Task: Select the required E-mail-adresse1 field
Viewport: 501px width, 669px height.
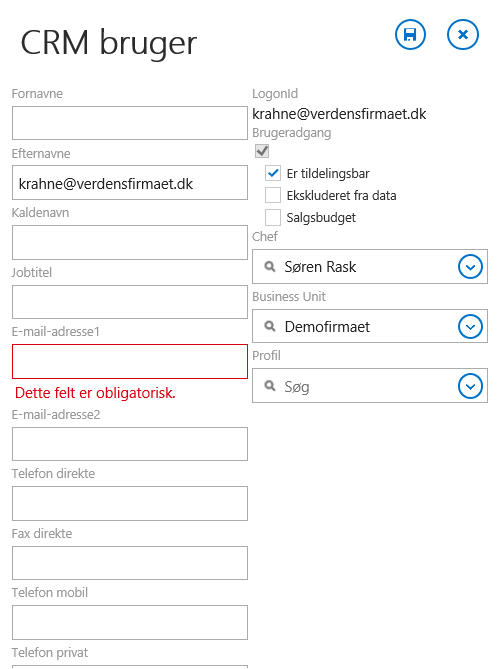Action: [130, 361]
